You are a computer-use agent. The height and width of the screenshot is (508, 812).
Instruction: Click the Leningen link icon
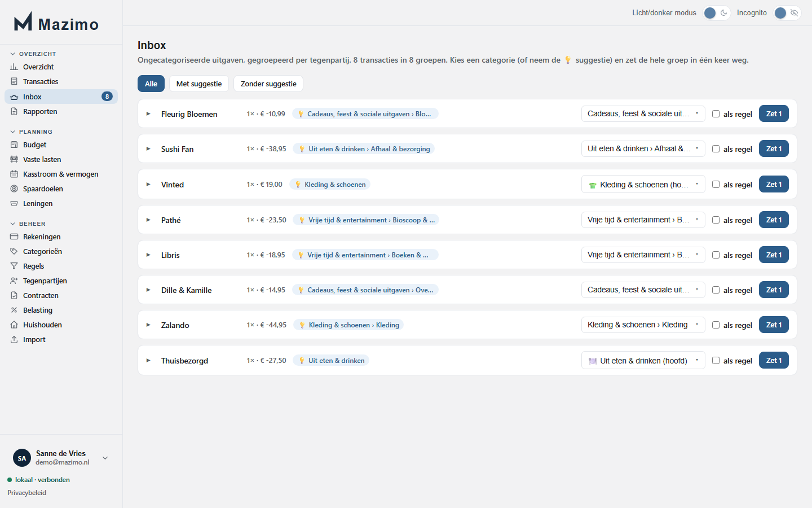point(14,203)
